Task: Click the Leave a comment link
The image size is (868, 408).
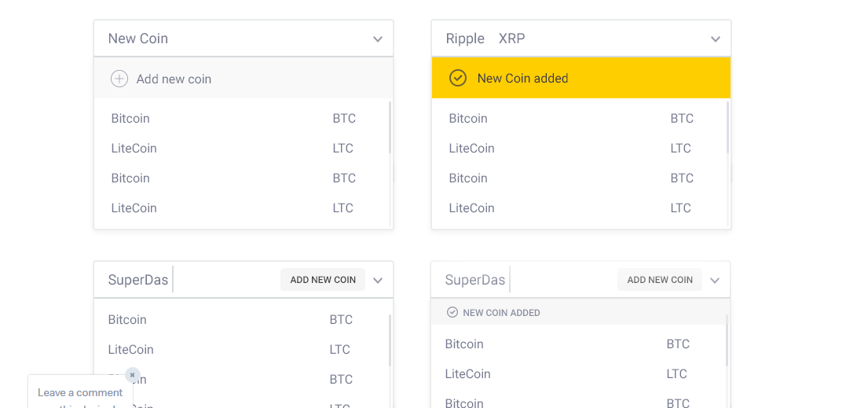Action: [80, 392]
